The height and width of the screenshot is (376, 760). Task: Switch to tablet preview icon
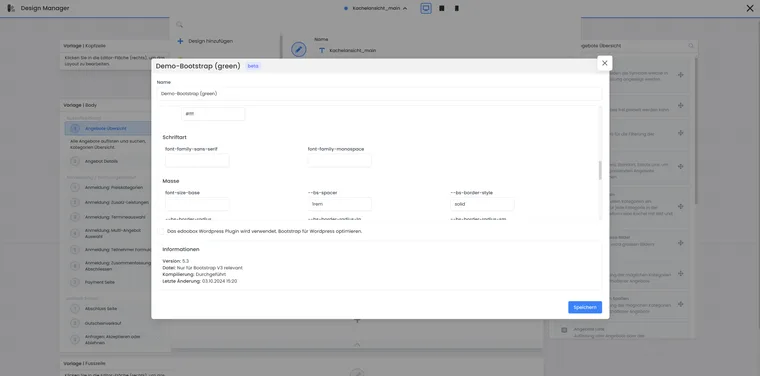442,8
